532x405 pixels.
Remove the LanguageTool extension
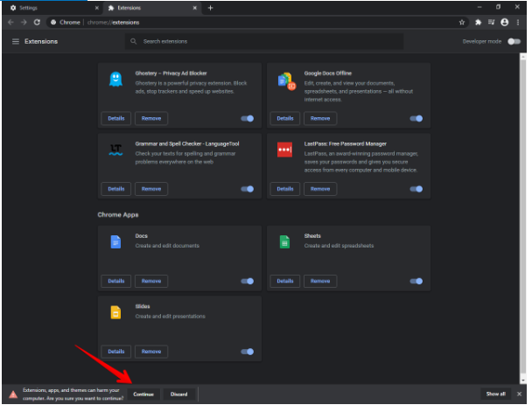tap(151, 189)
